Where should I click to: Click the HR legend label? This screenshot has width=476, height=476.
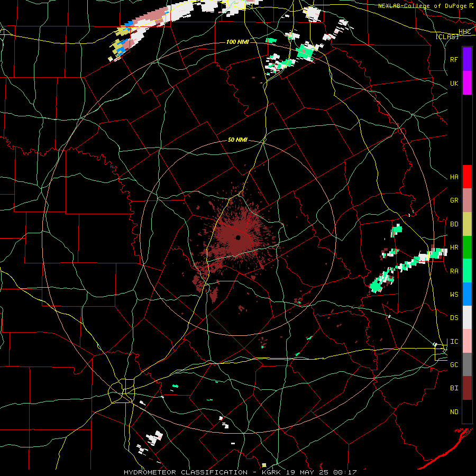pyautogui.click(x=454, y=248)
